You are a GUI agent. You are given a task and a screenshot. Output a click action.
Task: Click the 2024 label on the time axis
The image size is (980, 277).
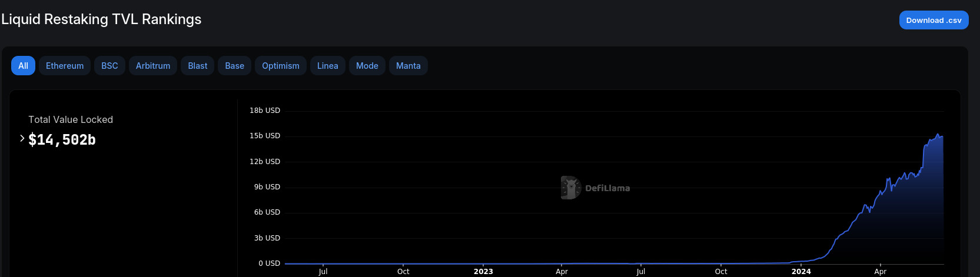[801, 271]
